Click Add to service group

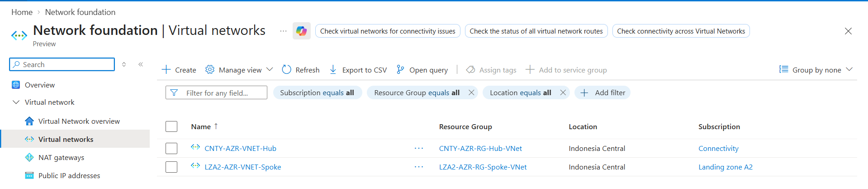(566, 70)
